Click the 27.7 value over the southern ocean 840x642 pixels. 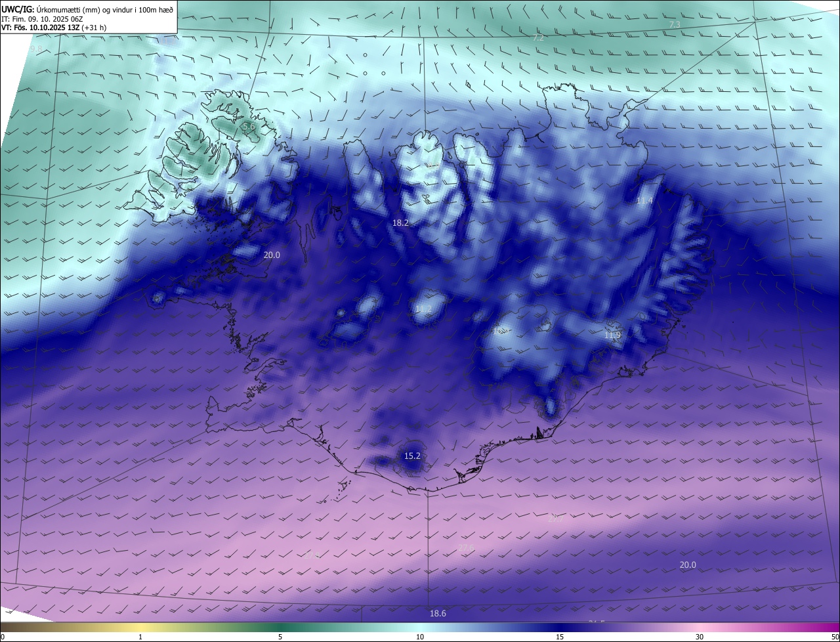pos(555,519)
